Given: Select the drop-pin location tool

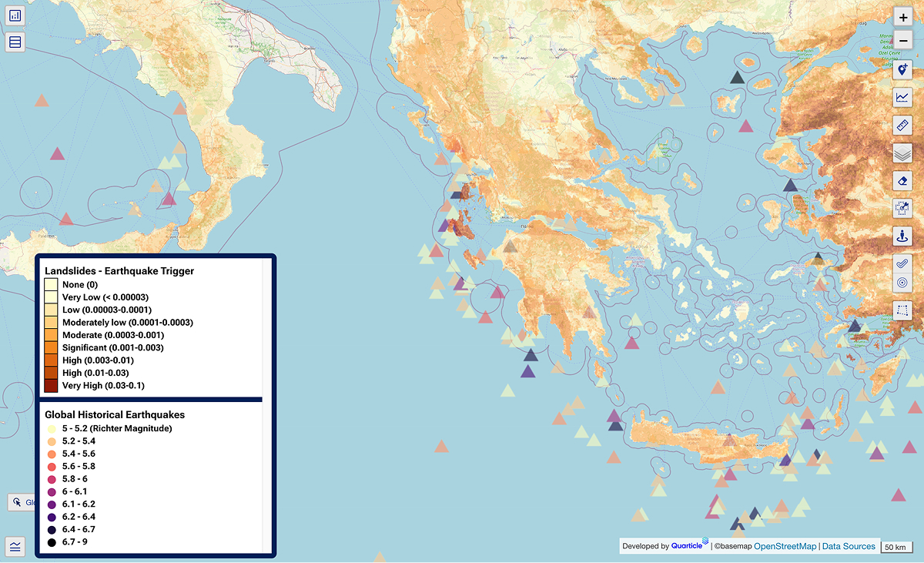Looking at the screenshot, I should pyautogui.click(x=902, y=236).
